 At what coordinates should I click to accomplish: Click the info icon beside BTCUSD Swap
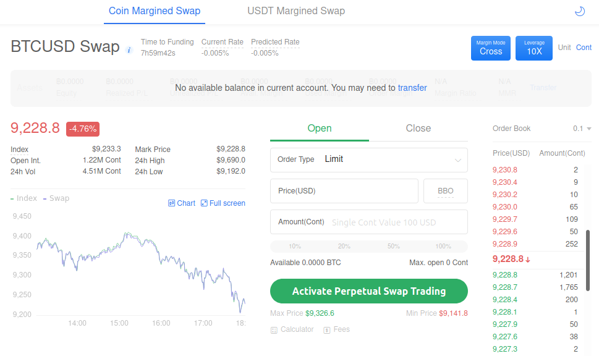pyautogui.click(x=129, y=50)
